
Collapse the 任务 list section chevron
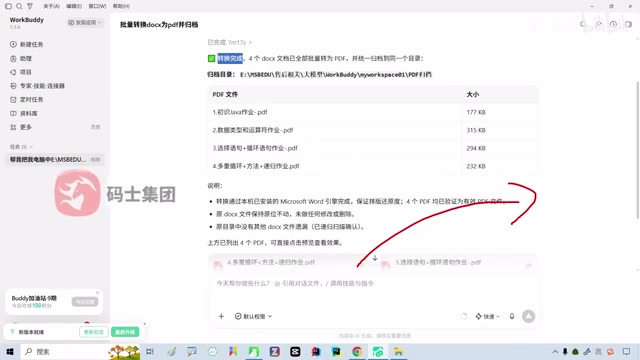(x=31, y=147)
